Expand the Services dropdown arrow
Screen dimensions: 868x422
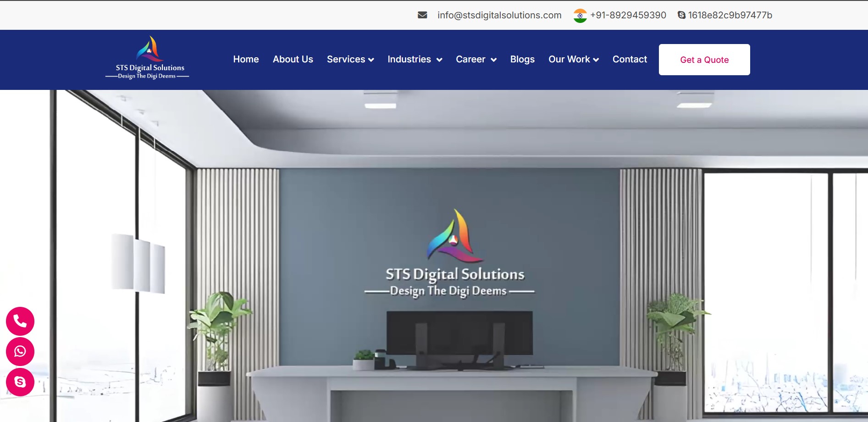(371, 60)
